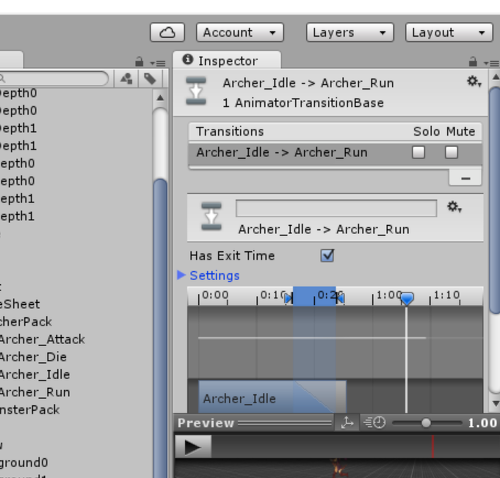The height and width of the screenshot is (478, 500).
Task: Select the Archer_Idle -> Archer_Run transition row
Action: coord(335,153)
